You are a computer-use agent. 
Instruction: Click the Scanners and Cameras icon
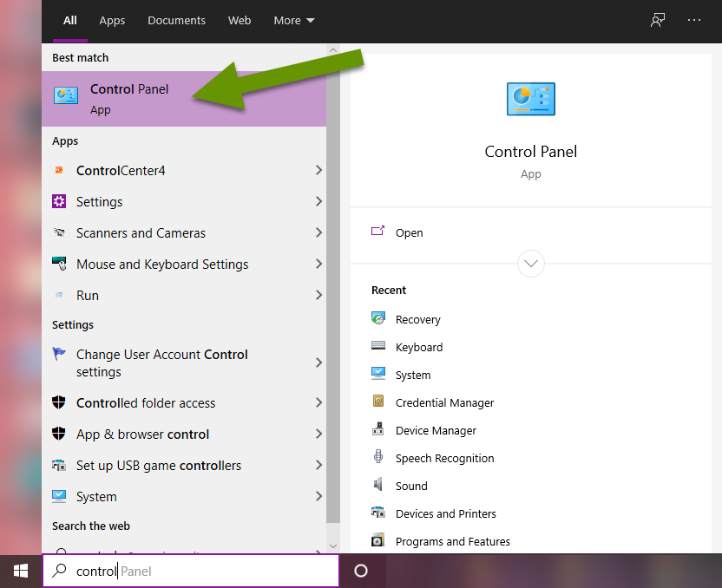(59, 232)
